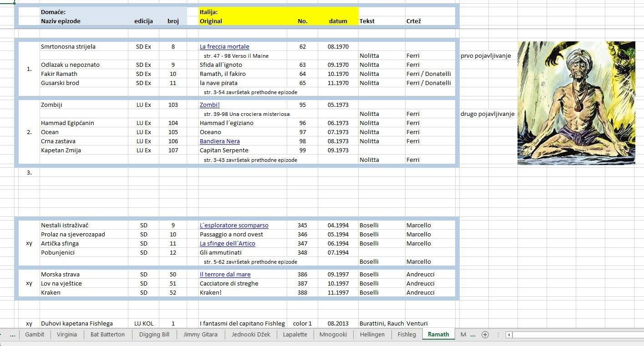Click the 'Ramath, il fakiro' cell
The image size is (644, 346).
point(243,74)
